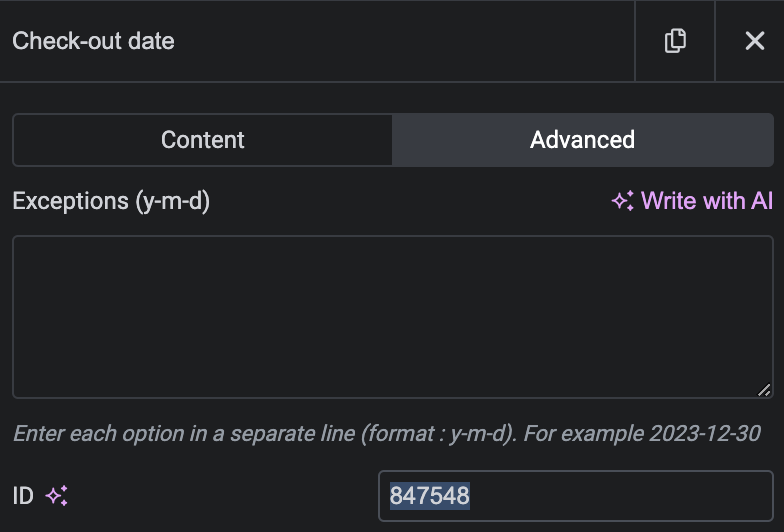This screenshot has width=784, height=532.
Task: Click the example date 2023-12-30 in hint
Action: pyautogui.click(x=705, y=434)
